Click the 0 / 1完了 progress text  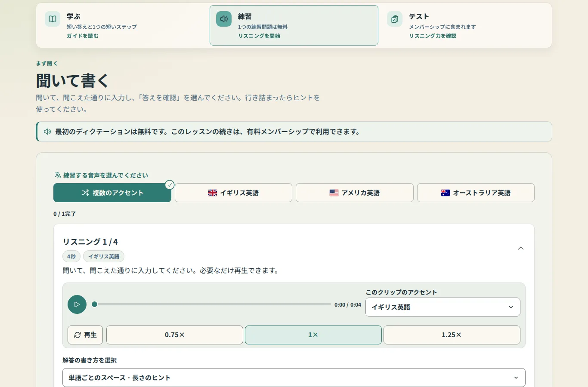pyautogui.click(x=65, y=214)
